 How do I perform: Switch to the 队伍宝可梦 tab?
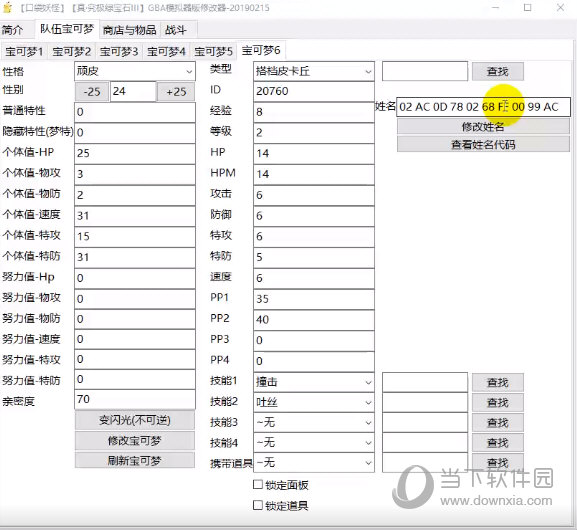pyautogui.click(x=67, y=29)
